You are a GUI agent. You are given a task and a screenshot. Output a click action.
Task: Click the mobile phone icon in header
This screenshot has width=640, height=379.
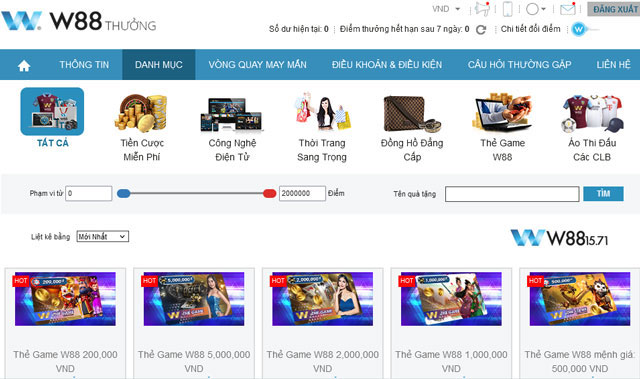click(507, 9)
